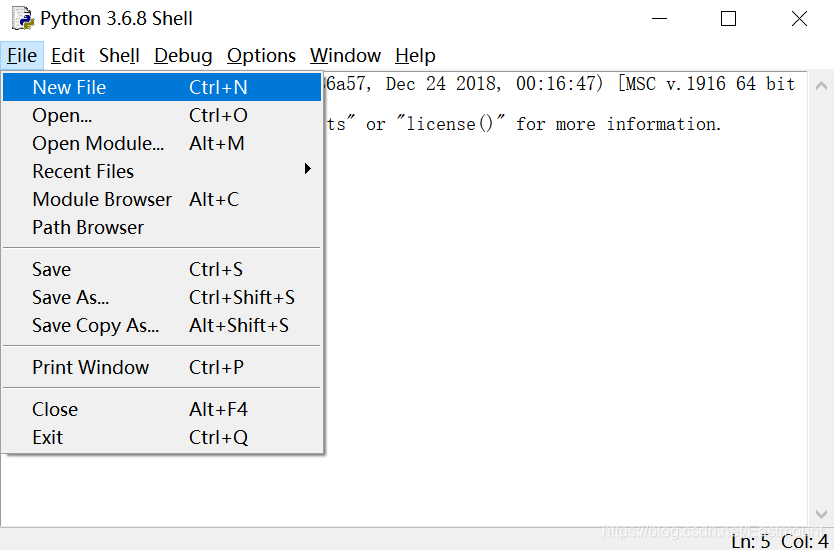Open the Module Browser

coord(102,199)
